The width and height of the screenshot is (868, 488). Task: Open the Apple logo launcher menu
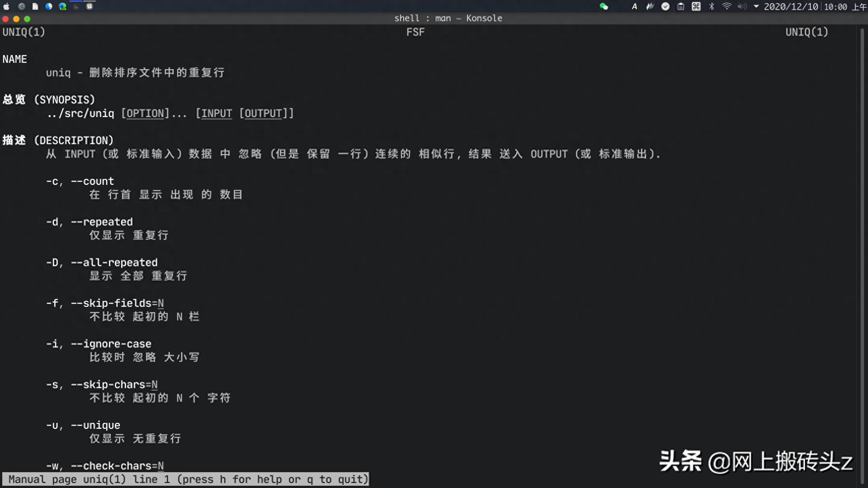pyautogui.click(x=6, y=6)
